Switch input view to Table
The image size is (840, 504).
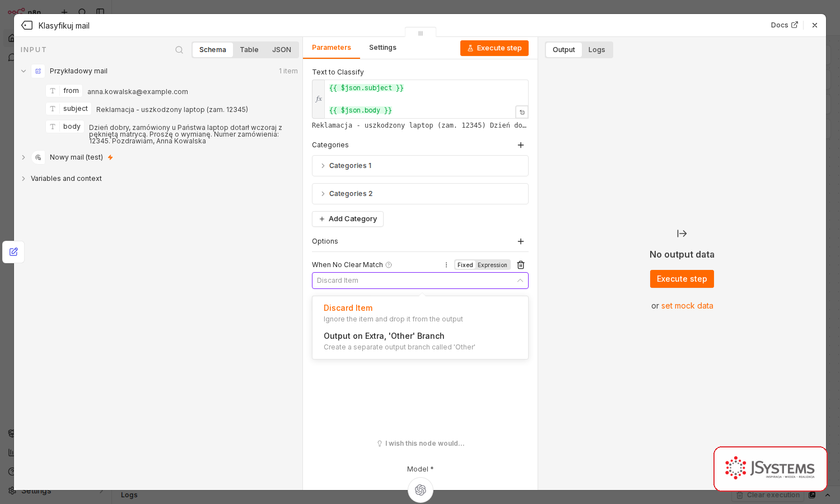[x=249, y=50]
